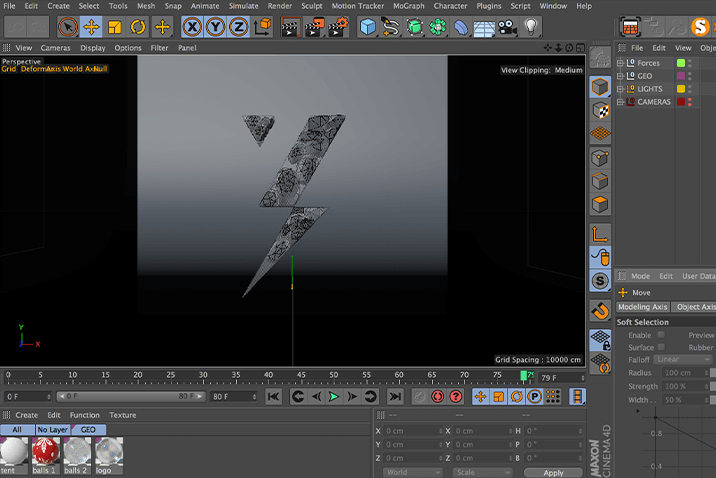The height and width of the screenshot is (478, 716).
Task: Enable Axis mode icon
Action: point(600,234)
